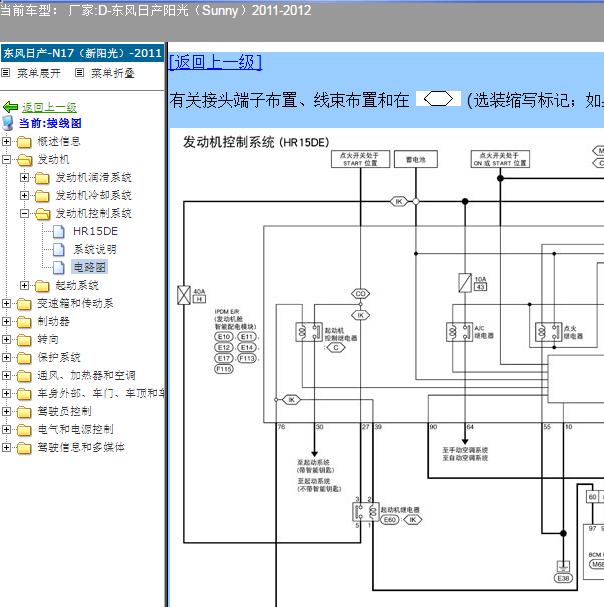The width and height of the screenshot is (604, 607).
Task: Click the document icon for HR15DE
Action: click(58, 231)
